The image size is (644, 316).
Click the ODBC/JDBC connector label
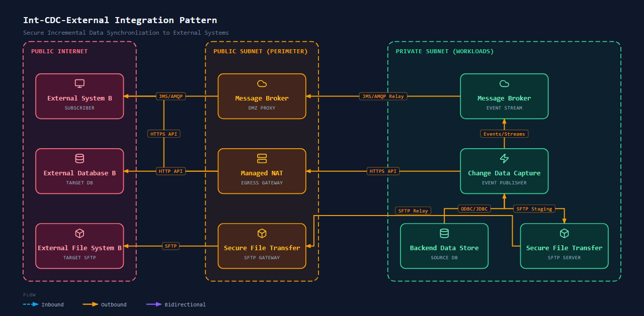tap(474, 209)
